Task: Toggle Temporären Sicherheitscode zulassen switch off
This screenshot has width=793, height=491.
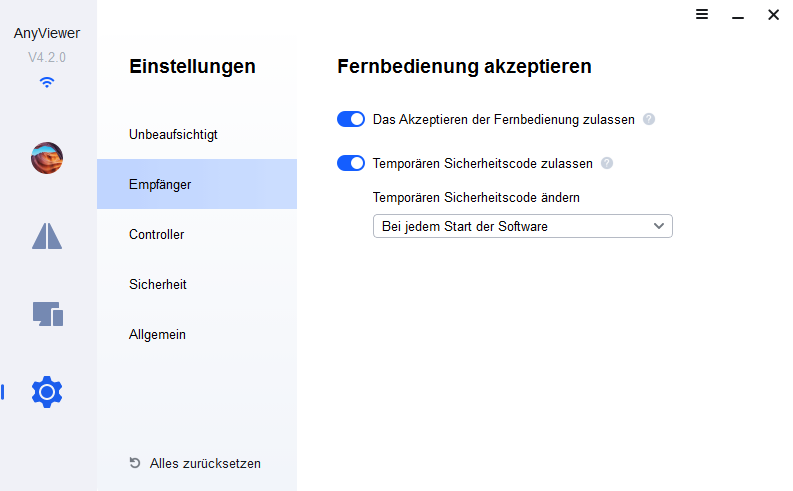Action: pos(351,163)
